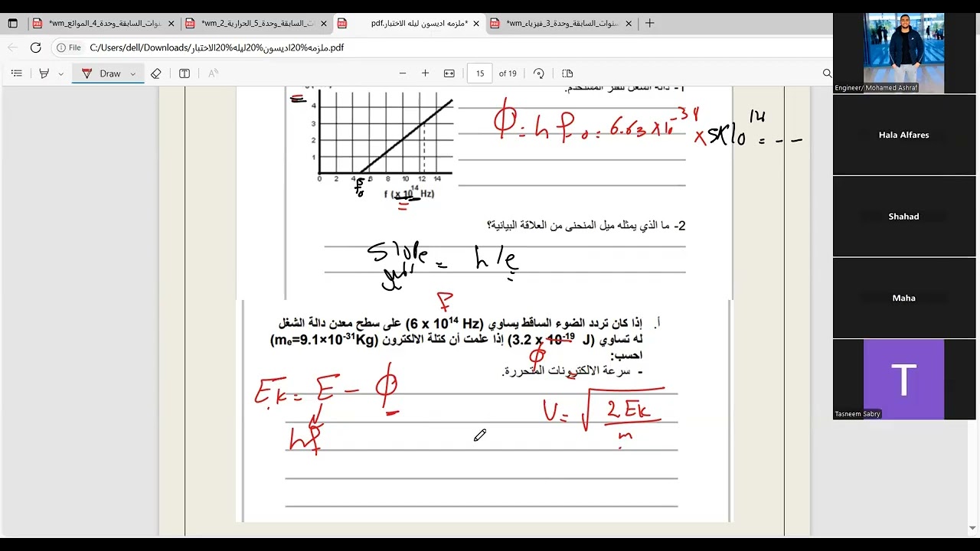Select the Highlight tool
This screenshot has width=980, height=551.
(x=44, y=73)
